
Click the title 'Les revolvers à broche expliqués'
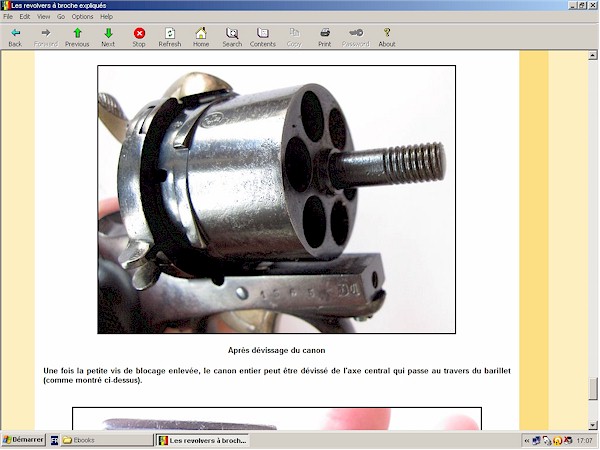[59, 5]
